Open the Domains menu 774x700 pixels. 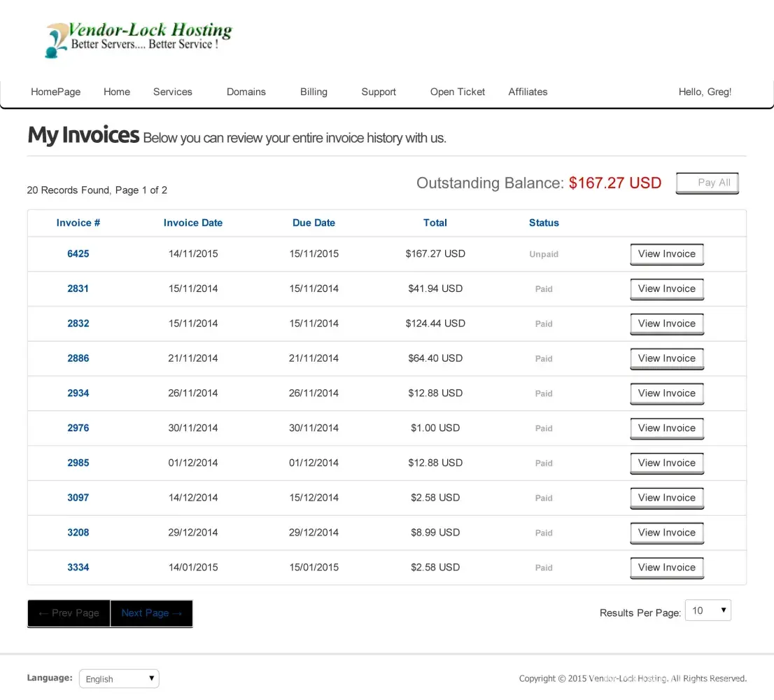[x=246, y=92]
